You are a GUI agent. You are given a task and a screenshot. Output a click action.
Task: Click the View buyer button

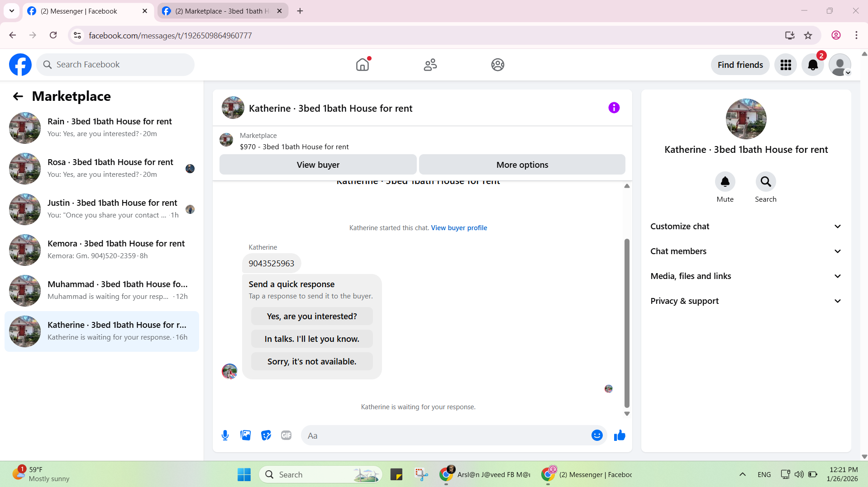click(x=318, y=165)
